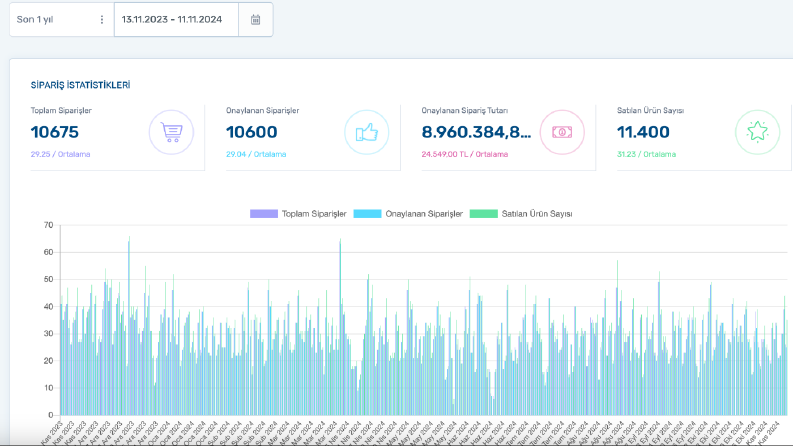The height and width of the screenshot is (446, 793).
Task: Click the Satılan Ürün Sayısı card title
Action: [650, 110]
